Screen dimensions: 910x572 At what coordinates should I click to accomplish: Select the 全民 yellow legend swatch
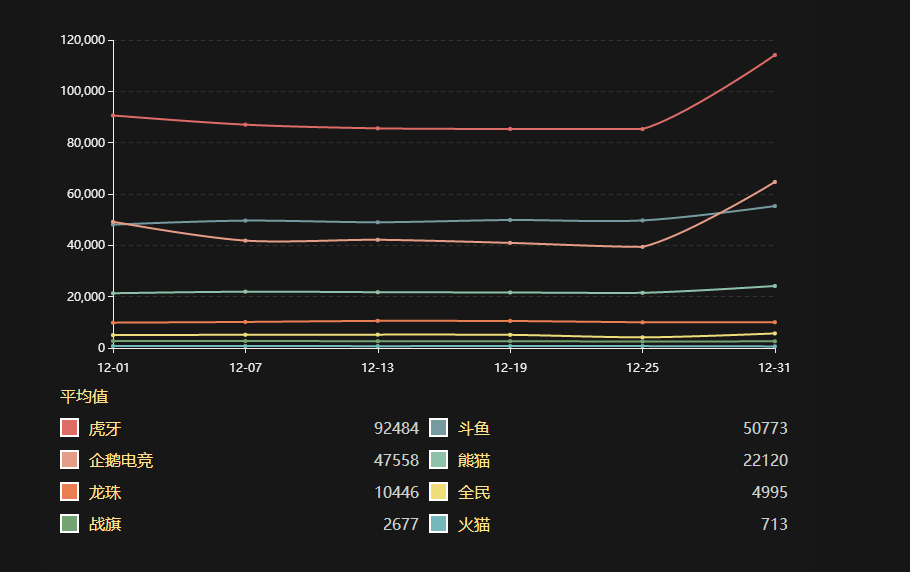(x=438, y=492)
